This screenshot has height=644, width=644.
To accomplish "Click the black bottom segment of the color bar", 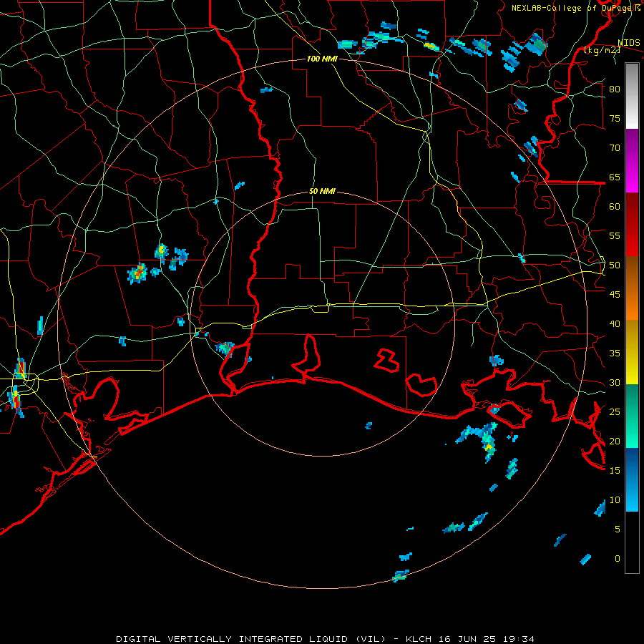I will 632,542.
